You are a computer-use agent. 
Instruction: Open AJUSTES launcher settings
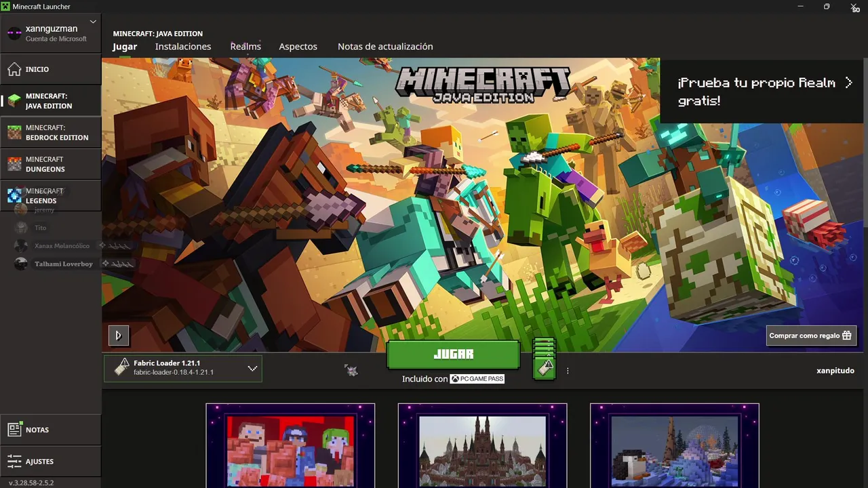(50, 462)
